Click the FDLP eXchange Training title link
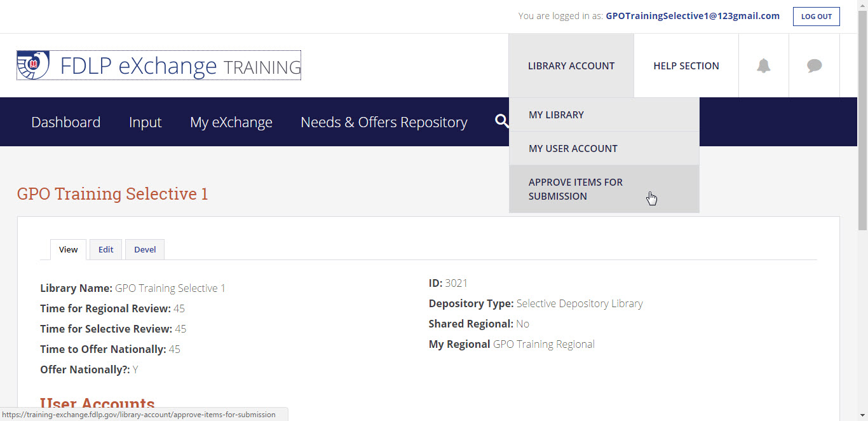Viewport: 868px width, 421px height. (180, 66)
